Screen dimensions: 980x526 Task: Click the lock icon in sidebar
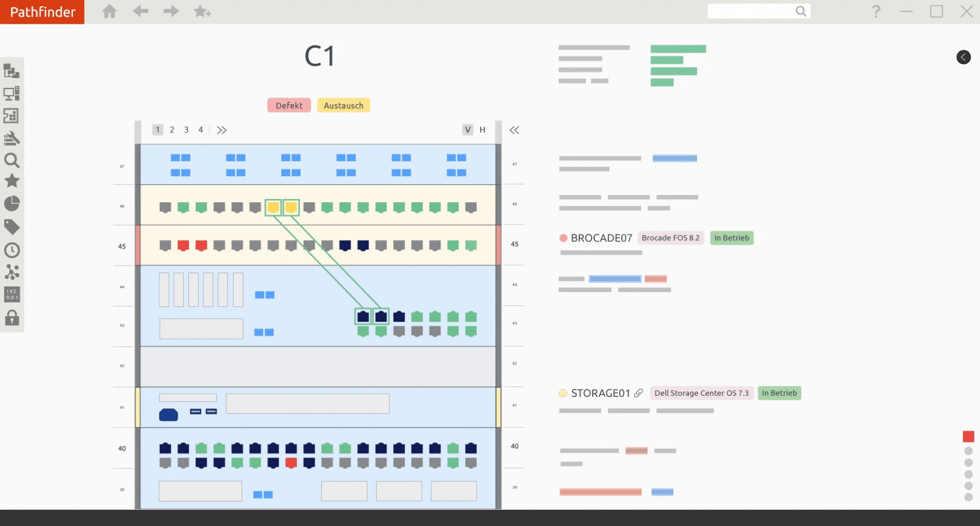pyautogui.click(x=12, y=318)
